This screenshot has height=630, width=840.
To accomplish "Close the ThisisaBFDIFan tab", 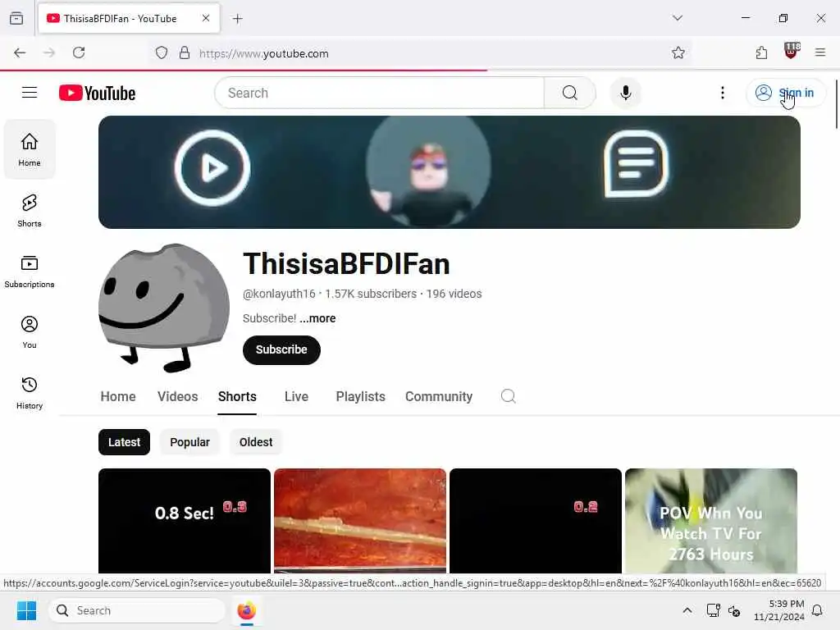I will pyautogui.click(x=206, y=18).
